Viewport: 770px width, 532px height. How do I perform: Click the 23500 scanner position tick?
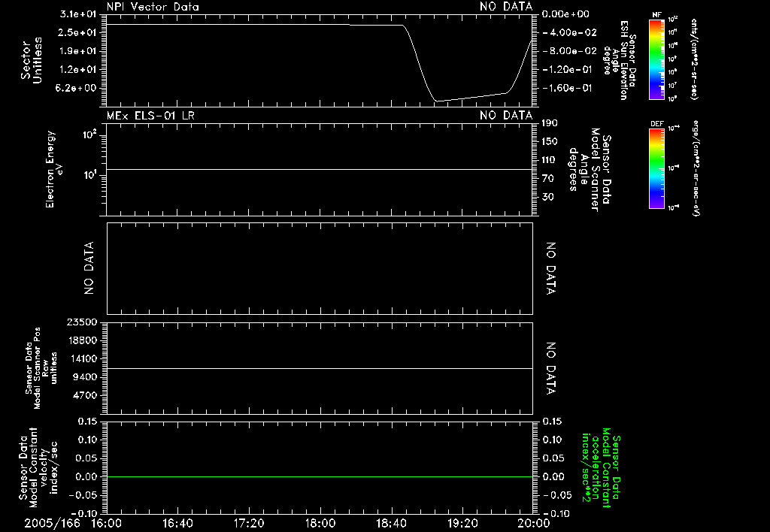[82, 322]
